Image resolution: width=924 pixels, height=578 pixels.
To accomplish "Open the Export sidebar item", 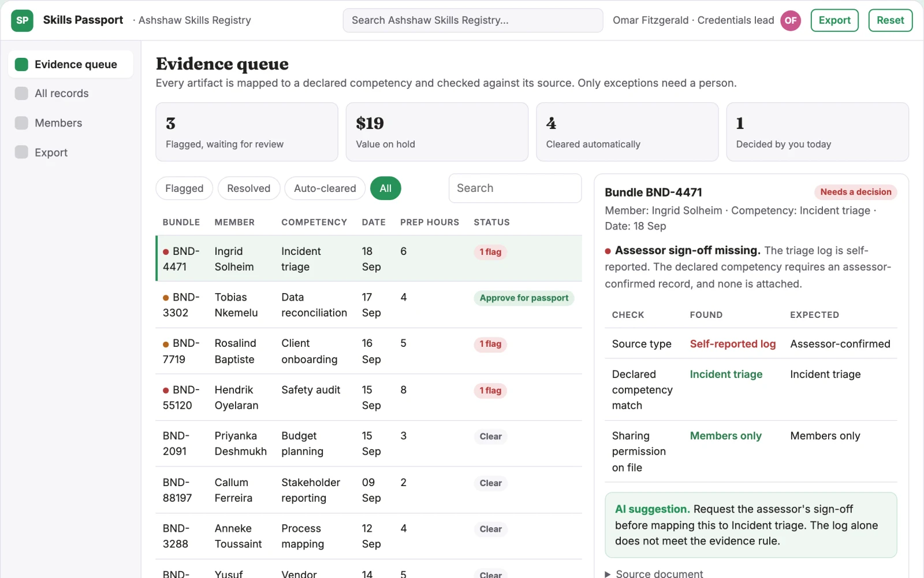I will (x=70, y=152).
